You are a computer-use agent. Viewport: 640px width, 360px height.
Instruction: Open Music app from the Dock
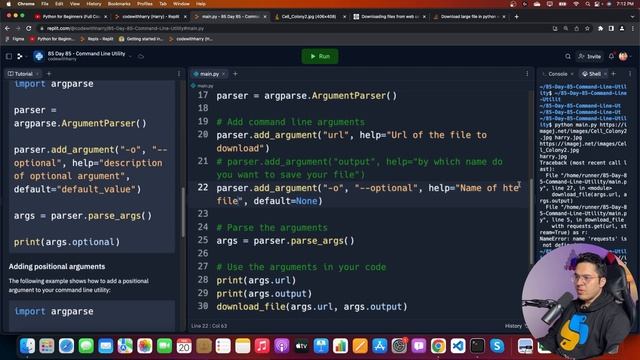(x=262, y=346)
